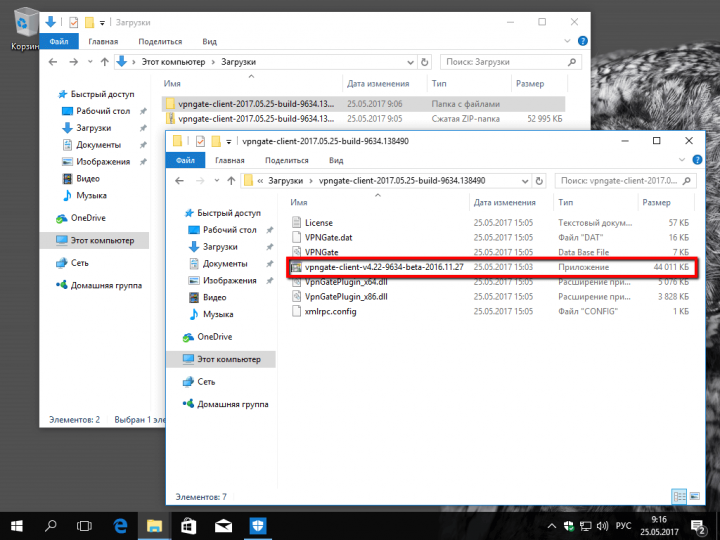The image size is (720, 540).
Task: Open Task View from taskbar
Action: coord(84,526)
